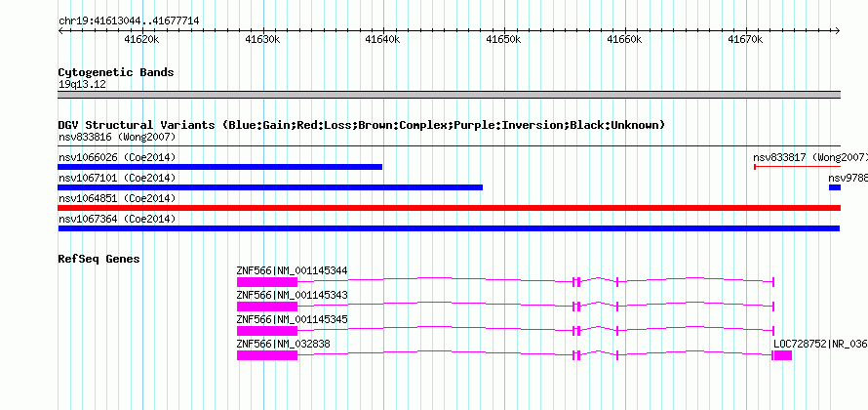
Task: Open the ZNF566|NM_001145344 transcript label
Action: pyautogui.click(x=292, y=271)
